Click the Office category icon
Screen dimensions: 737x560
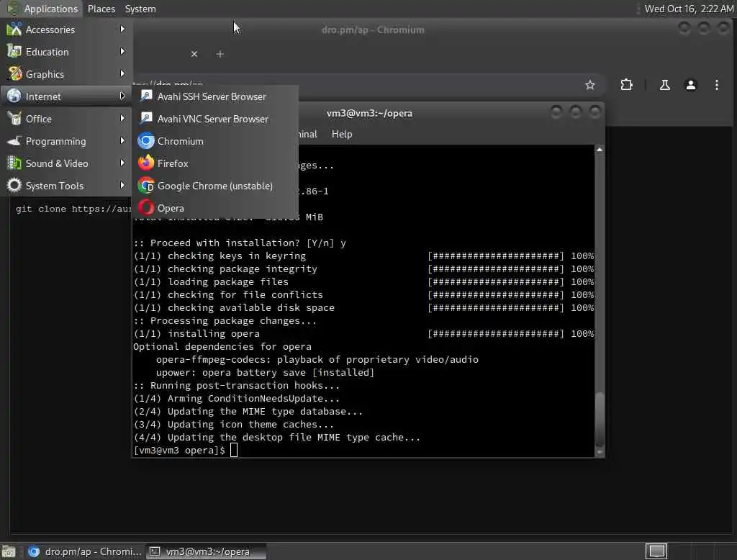click(14, 119)
